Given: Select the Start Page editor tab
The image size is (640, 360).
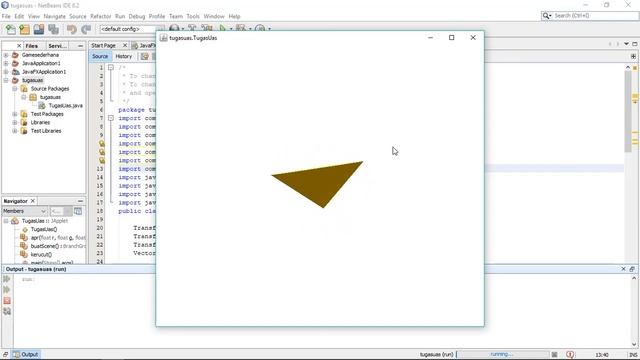Looking at the screenshot, I should click(x=104, y=45).
